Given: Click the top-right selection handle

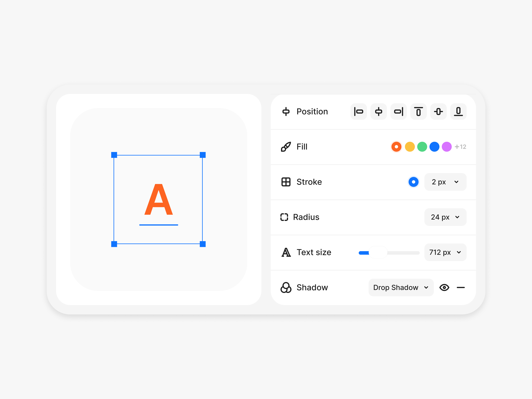Looking at the screenshot, I should coord(203,155).
